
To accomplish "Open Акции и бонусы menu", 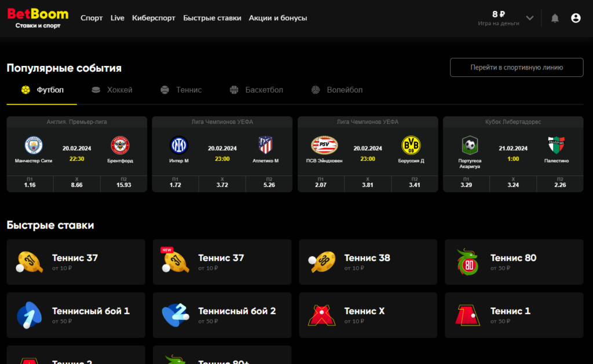I will (277, 18).
